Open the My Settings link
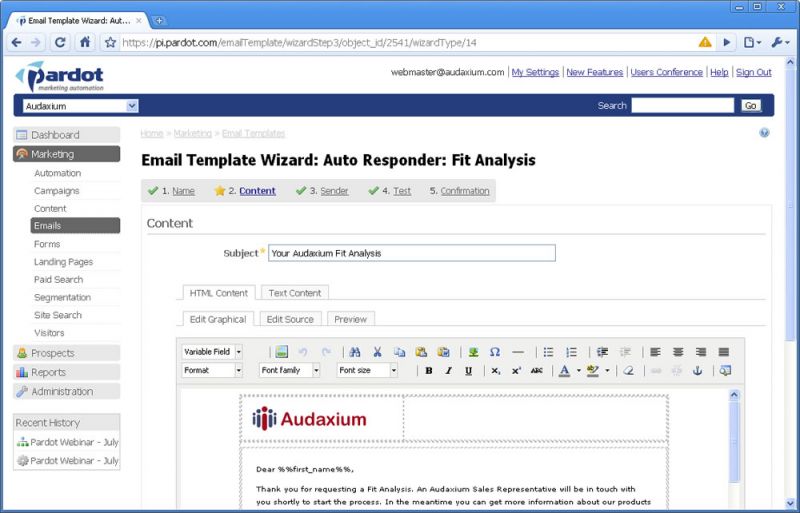The image size is (800, 513). tap(535, 72)
